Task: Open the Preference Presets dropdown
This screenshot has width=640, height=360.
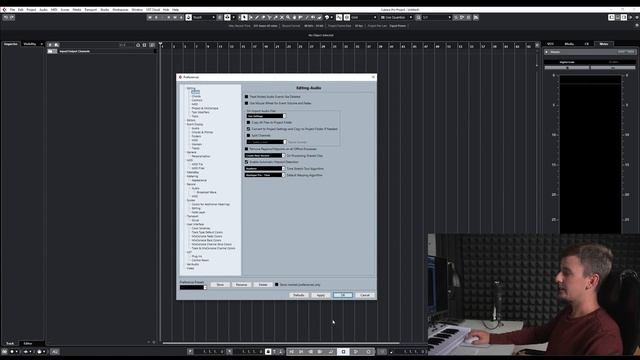Action: click(x=193, y=287)
